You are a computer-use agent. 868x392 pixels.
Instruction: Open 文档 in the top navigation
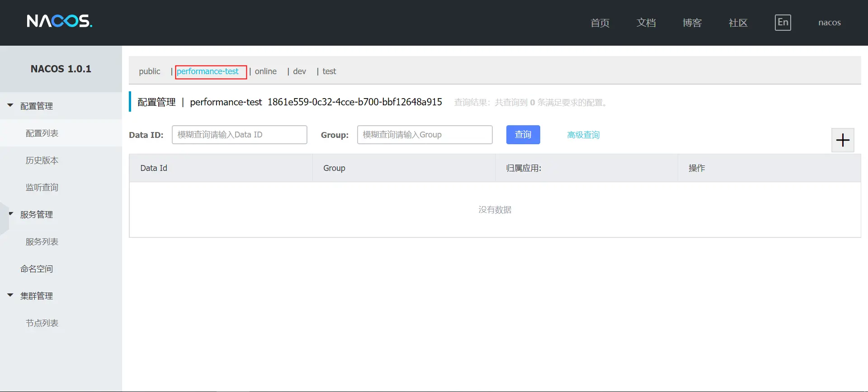coord(646,23)
